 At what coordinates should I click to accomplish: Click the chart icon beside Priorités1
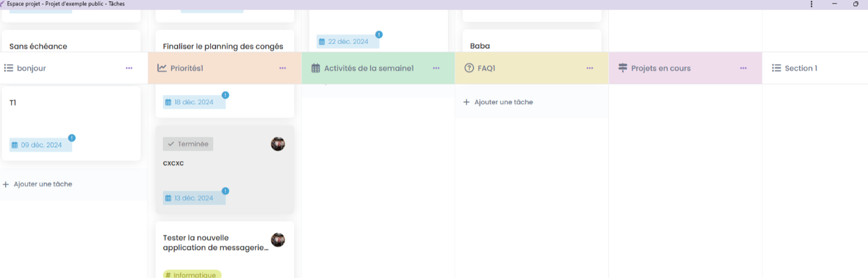pos(162,68)
